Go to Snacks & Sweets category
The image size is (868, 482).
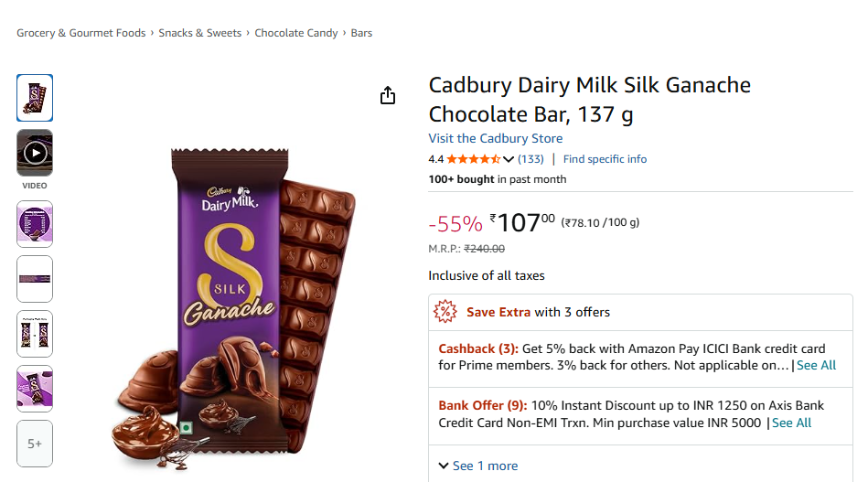(199, 33)
